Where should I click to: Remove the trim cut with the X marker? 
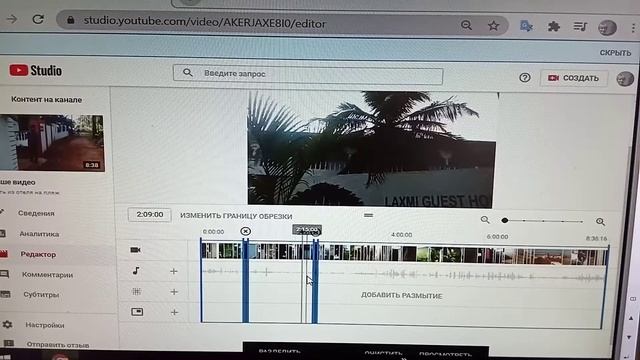245,231
